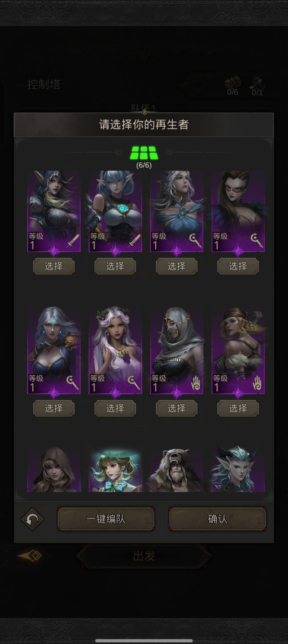Open the green-haired bow-tie girl portrait
This screenshot has height=644, width=288.
pos(115,469)
